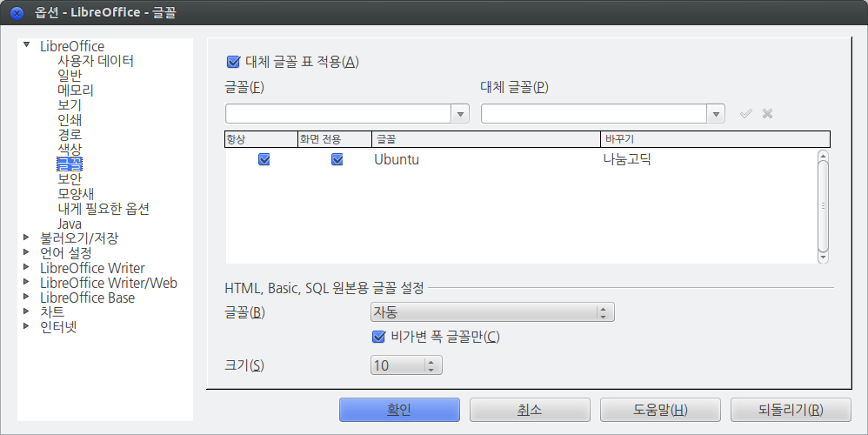Click the 크기 value field showing 10

(398, 365)
